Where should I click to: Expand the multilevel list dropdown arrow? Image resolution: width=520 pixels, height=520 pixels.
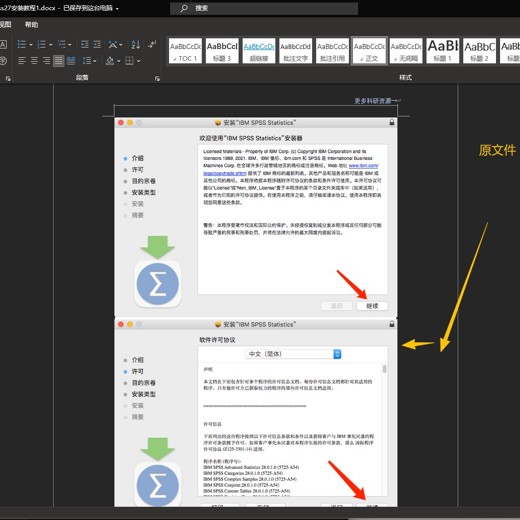click(70, 45)
